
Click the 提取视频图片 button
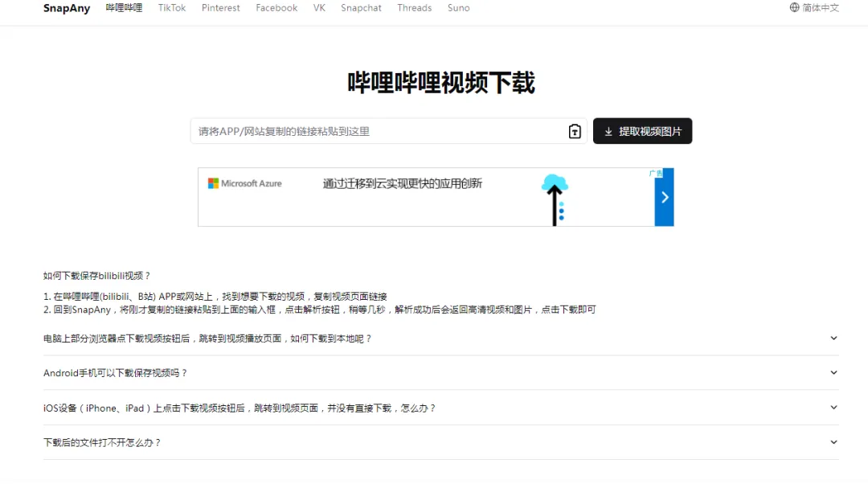[642, 131]
